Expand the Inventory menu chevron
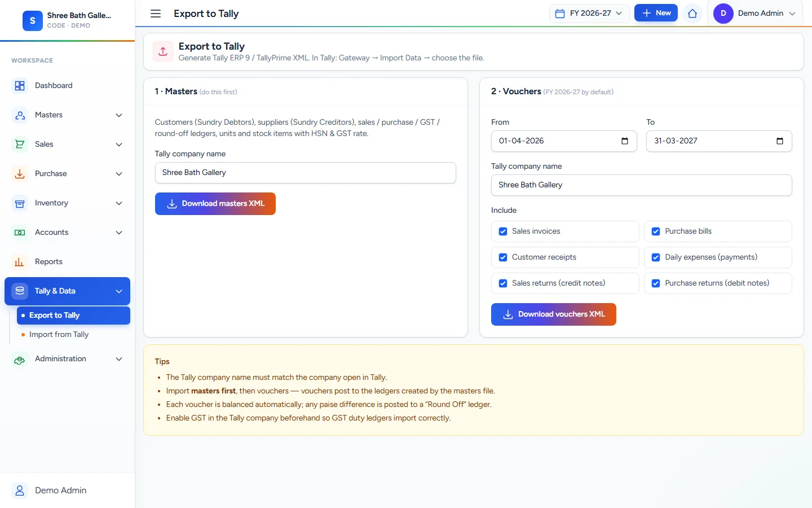Screen dimensions: 812x508 pos(119,203)
